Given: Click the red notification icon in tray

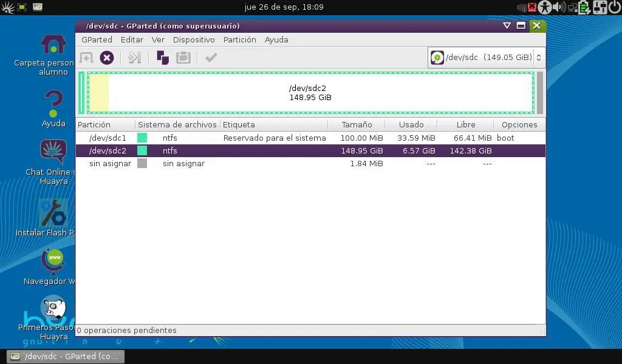Looking at the screenshot, I should 532,7.
